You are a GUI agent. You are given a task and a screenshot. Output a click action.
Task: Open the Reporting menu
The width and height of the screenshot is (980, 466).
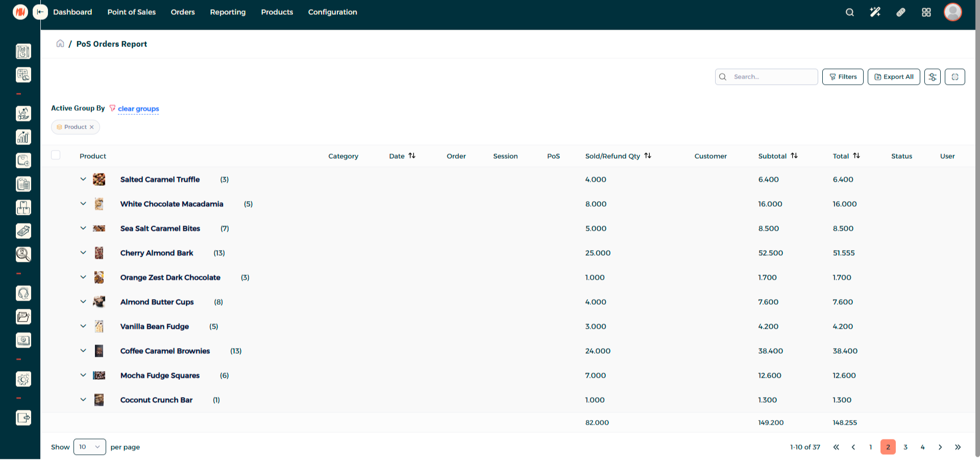228,12
